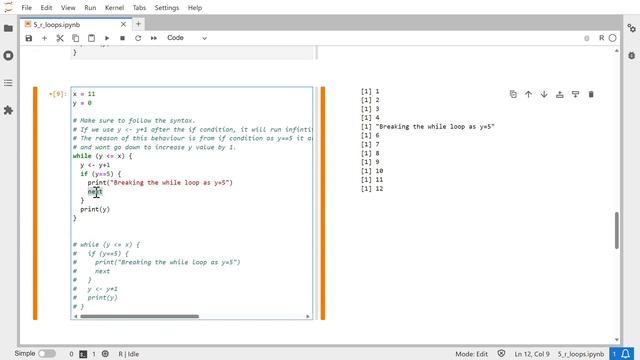The height and width of the screenshot is (360, 640).
Task: Restart the kernel
Action: click(138, 38)
